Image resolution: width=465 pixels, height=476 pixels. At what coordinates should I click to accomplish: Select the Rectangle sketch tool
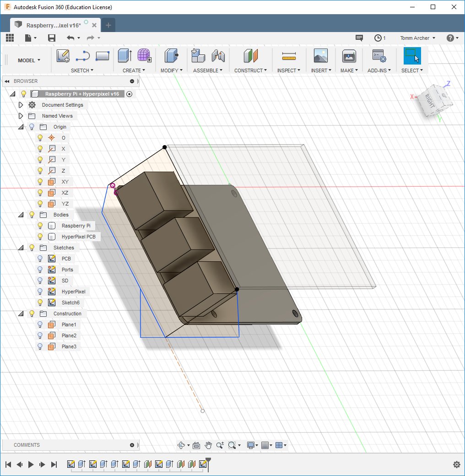click(102, 56)
